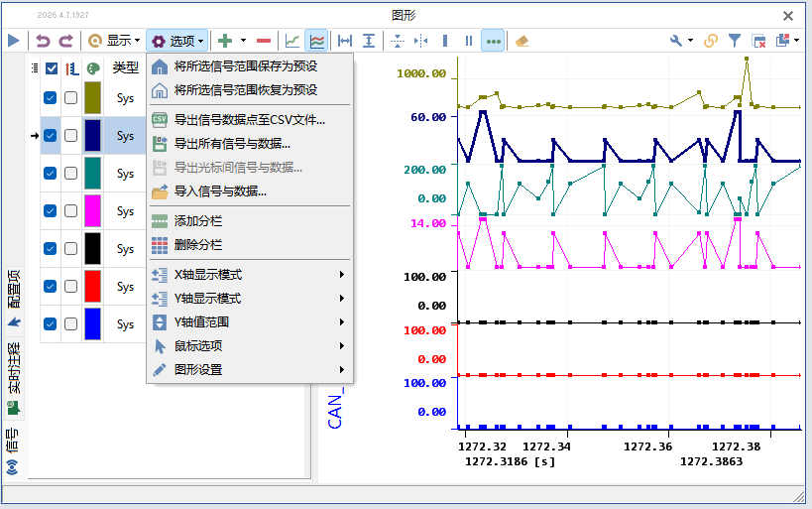This screenshot has height=509, width=812.
Task: Click the redo arrow icon
Action: (65, 41)
